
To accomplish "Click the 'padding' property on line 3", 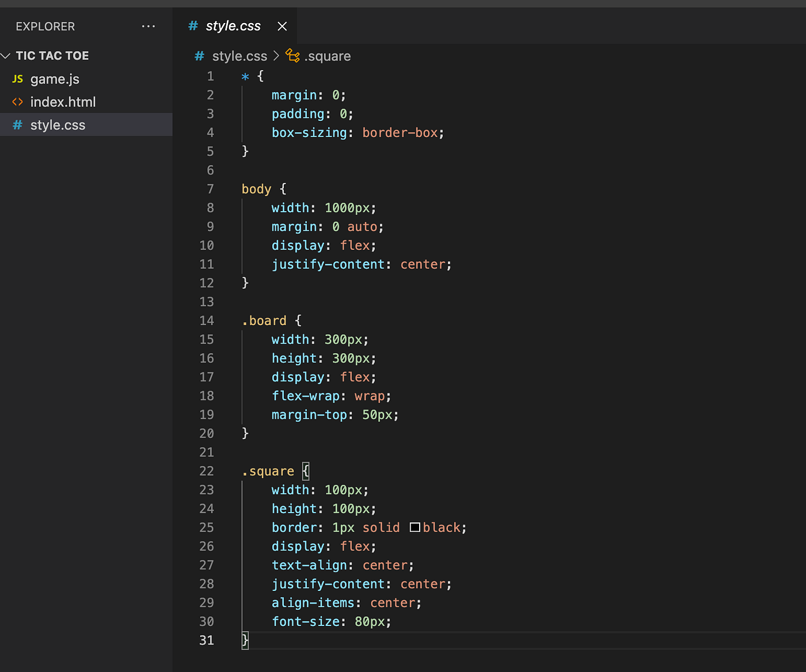I will click(x=298, y=113).
